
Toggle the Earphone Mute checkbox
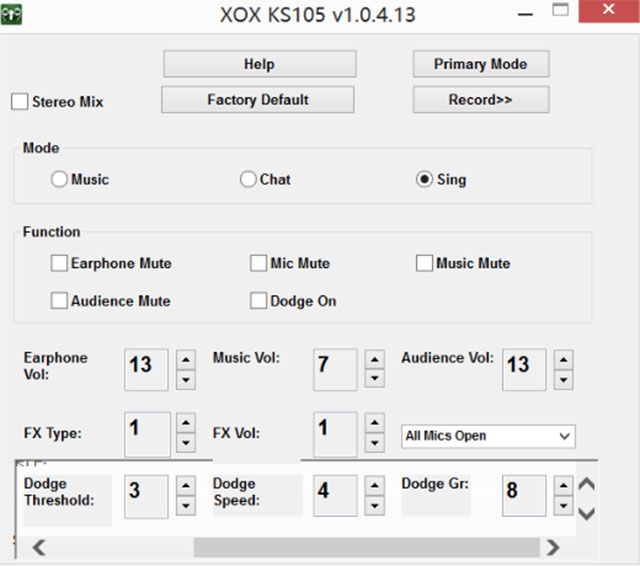click(x=59, y=263)
